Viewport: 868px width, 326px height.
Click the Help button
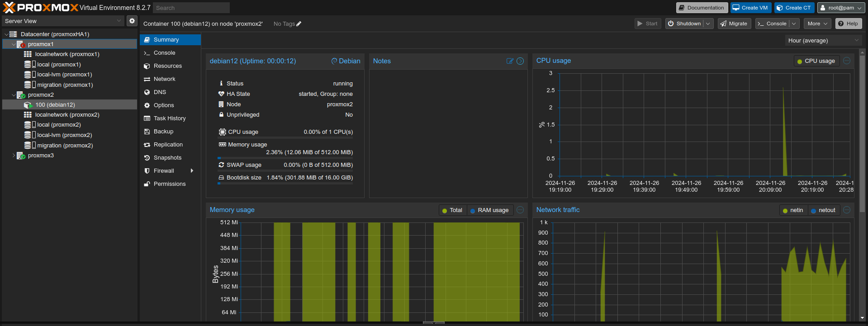(x=848, y=24)
